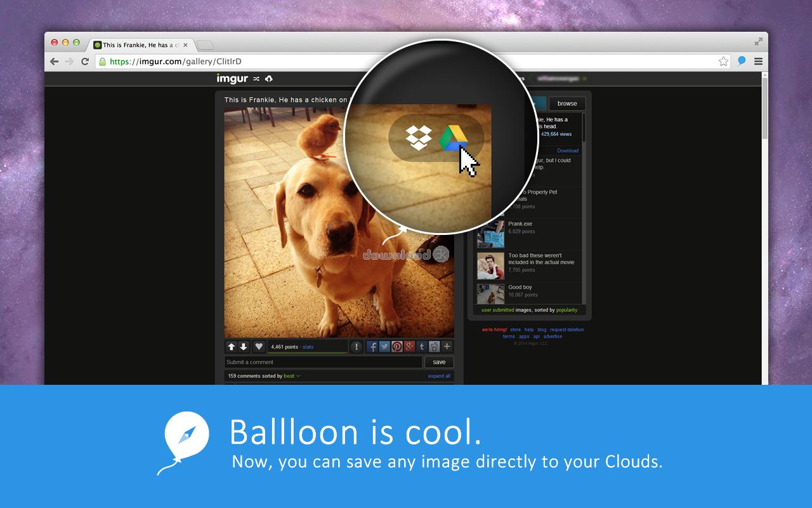The height and width of the screenshot is (508, 812).
Task: Click the we're hiring link
Action: 494,330
